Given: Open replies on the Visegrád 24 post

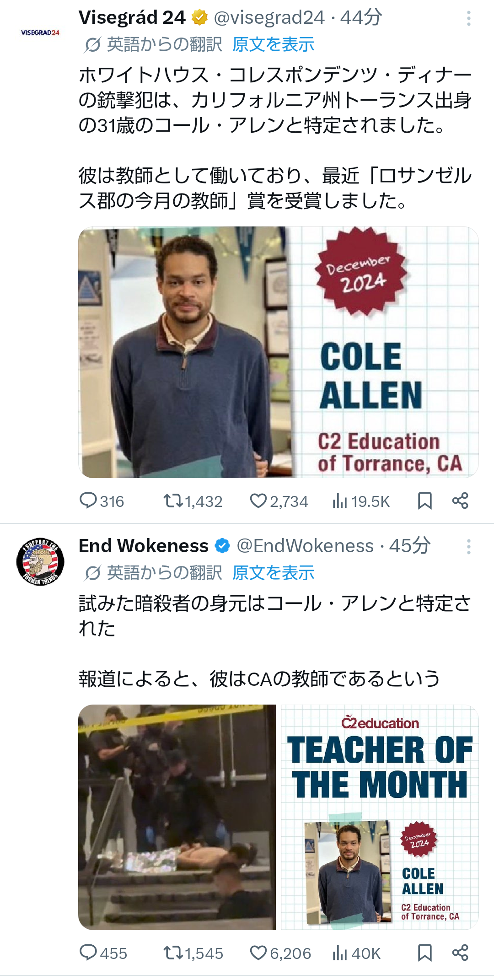Looking at the screenshot, I should [102, 501].
